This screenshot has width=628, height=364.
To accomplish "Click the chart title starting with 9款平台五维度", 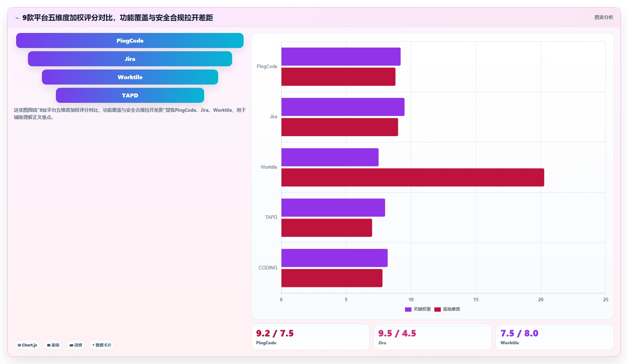I will (x=118, y=18).
